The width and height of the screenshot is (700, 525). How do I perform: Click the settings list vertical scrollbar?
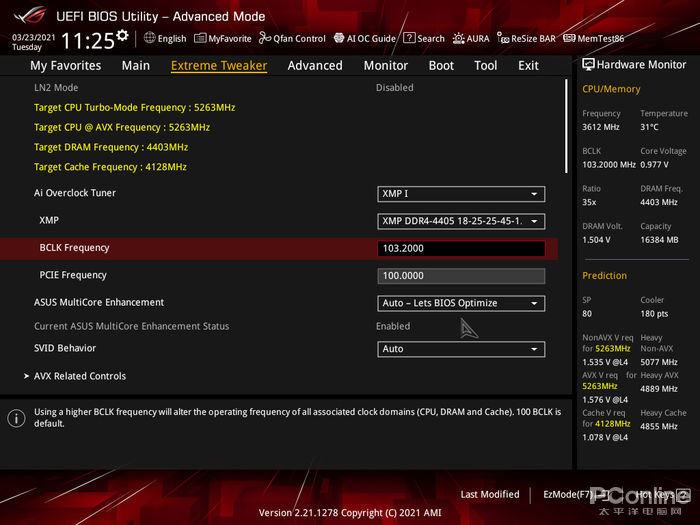tap(566, 126)
